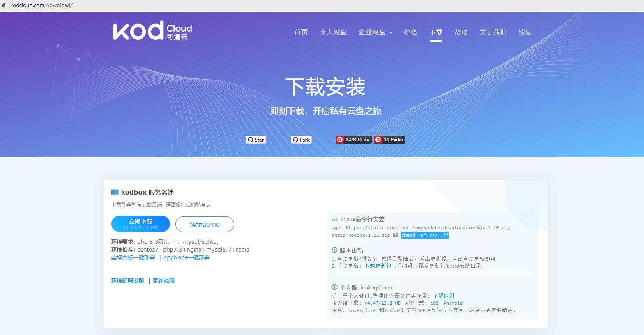Click the wget command line text
The width and height of the screenshot is (644, 335).
point(421,228)
